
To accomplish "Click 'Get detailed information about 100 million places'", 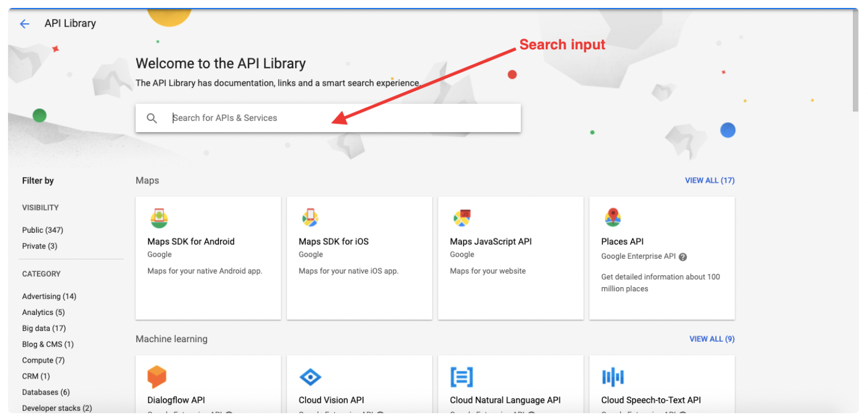I will [660, 283].
